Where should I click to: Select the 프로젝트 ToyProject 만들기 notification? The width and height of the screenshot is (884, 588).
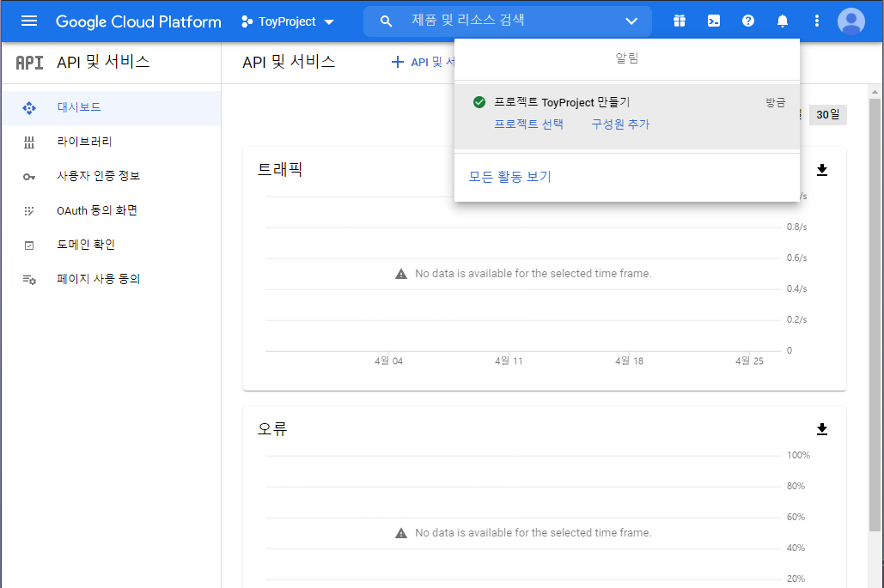coord(627,116)
